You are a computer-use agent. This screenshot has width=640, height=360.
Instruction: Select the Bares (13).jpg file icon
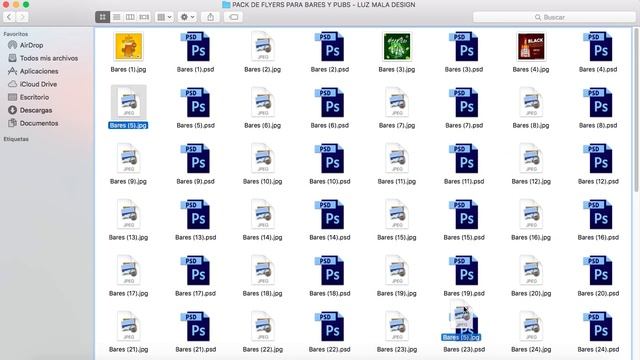click(129, 214)
